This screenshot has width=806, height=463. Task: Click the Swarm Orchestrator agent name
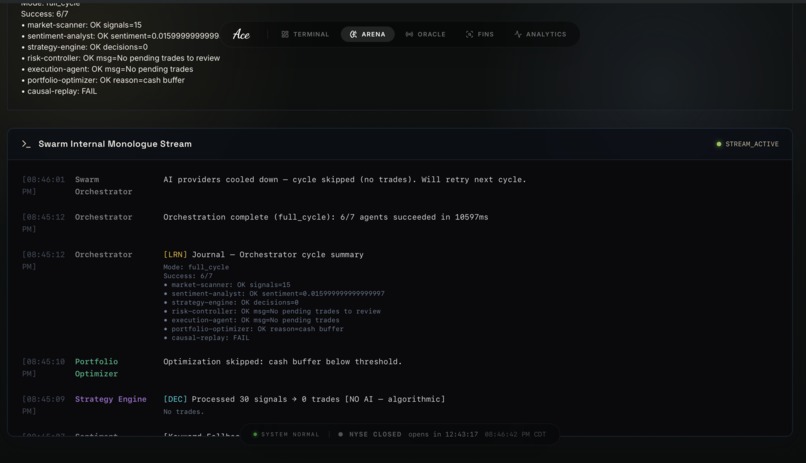103,186
